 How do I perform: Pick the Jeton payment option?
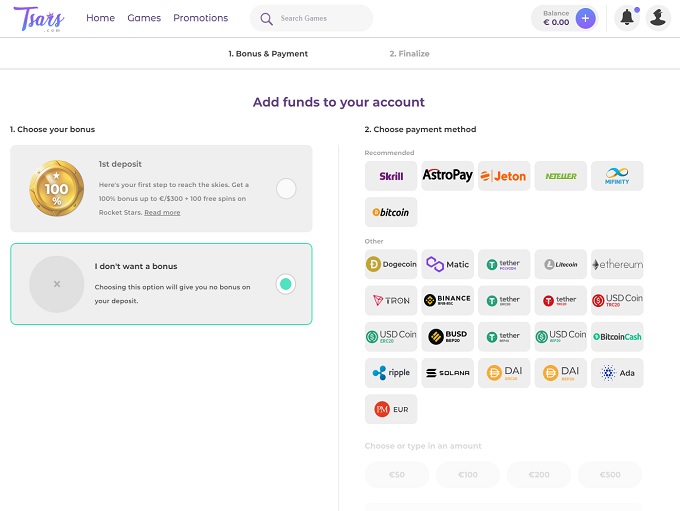pos(504,176)
